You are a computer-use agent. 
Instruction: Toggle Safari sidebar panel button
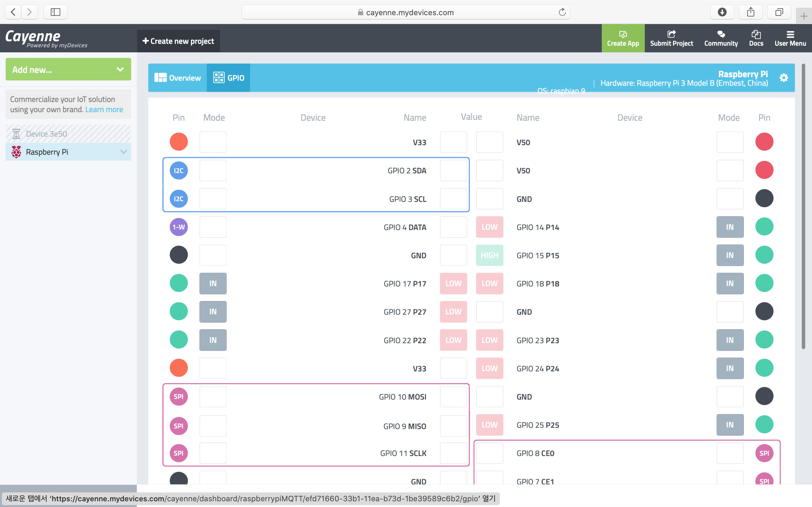pyautogui.click(x=56, y=12)
